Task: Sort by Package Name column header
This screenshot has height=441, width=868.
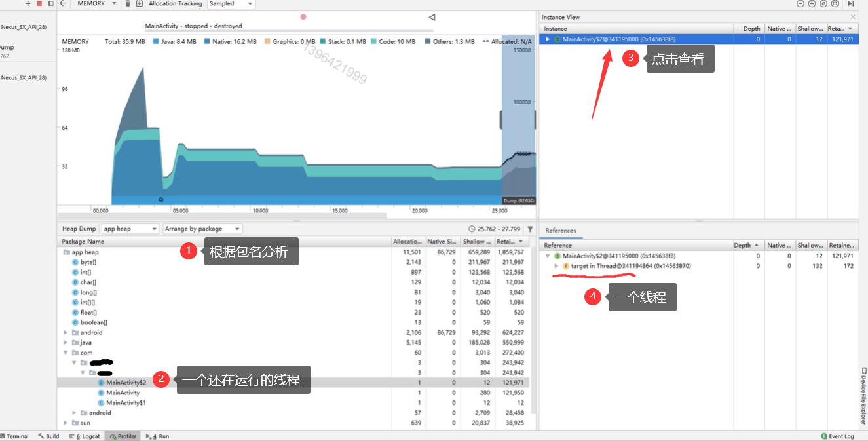Action: coord(225,242)
